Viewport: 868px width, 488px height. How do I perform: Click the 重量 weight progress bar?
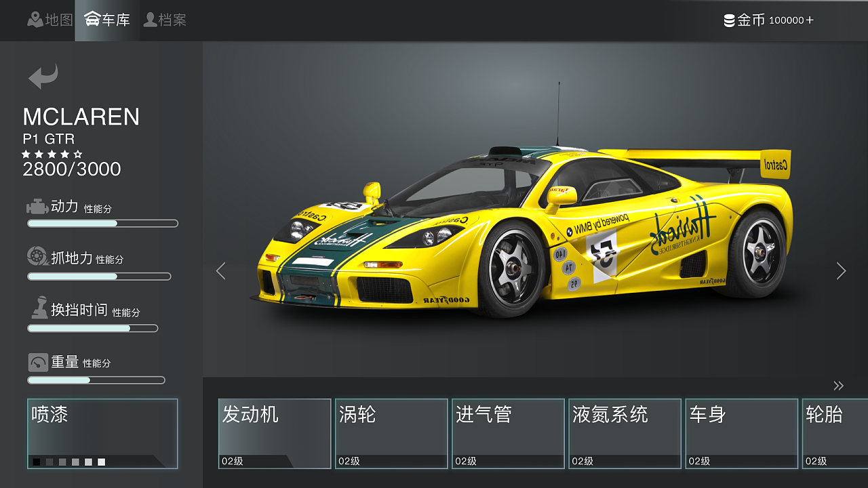pyautogui.click(x=96, y=380)
